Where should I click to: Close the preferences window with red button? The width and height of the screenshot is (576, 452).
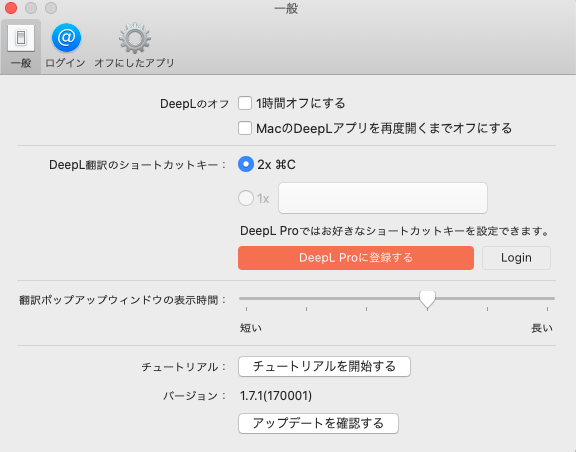coord(11,8)
